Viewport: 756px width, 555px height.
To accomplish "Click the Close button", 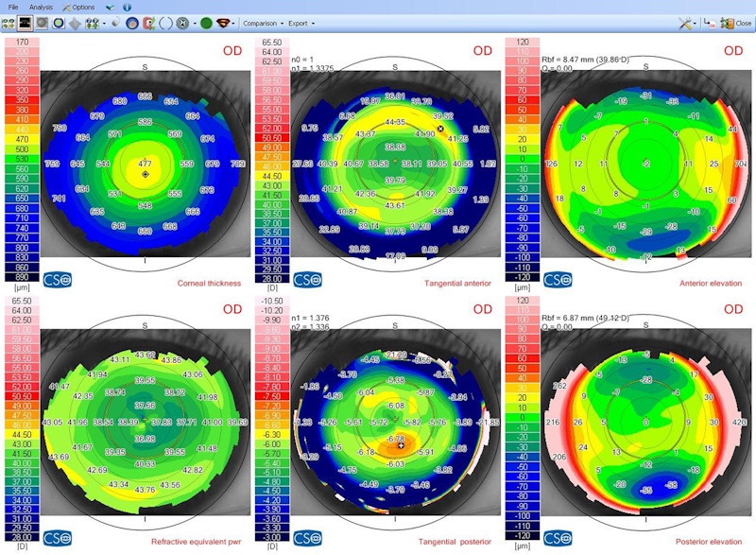I will (x=736, y=23).
